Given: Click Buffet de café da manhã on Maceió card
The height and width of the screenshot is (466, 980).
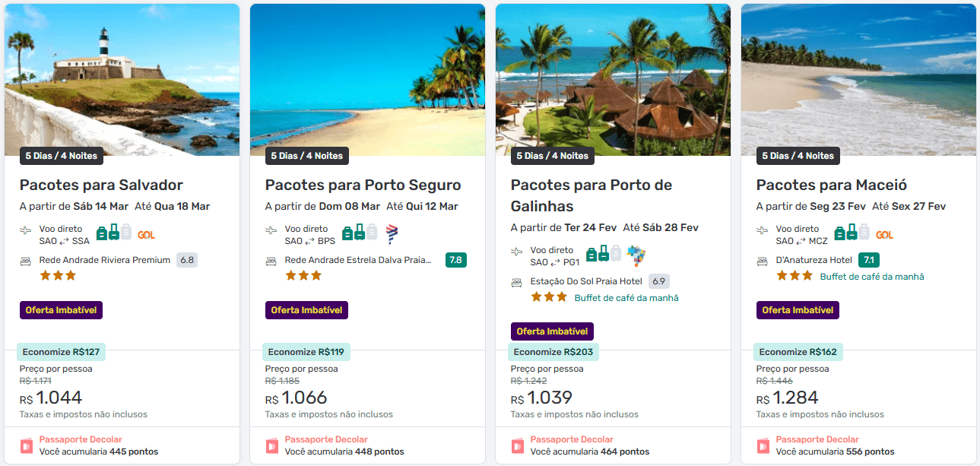Looking at the screenshot, I should pos(872,277).
